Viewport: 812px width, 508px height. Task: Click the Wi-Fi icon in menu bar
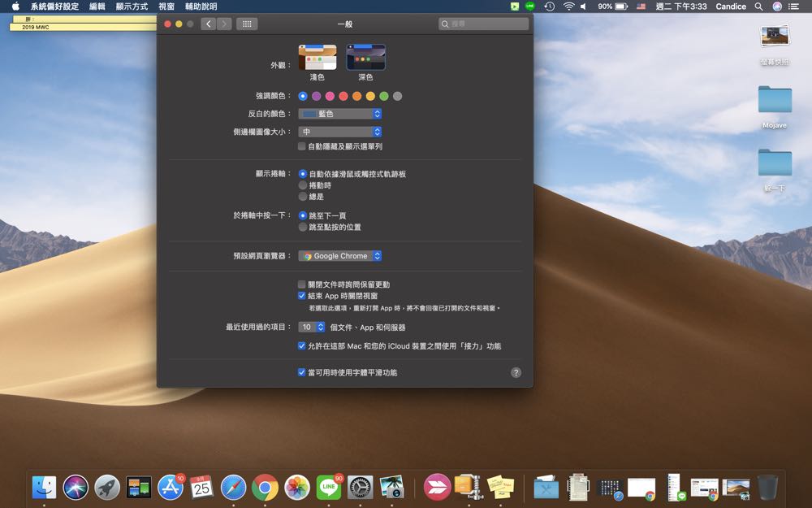click(x=568, y=7)
